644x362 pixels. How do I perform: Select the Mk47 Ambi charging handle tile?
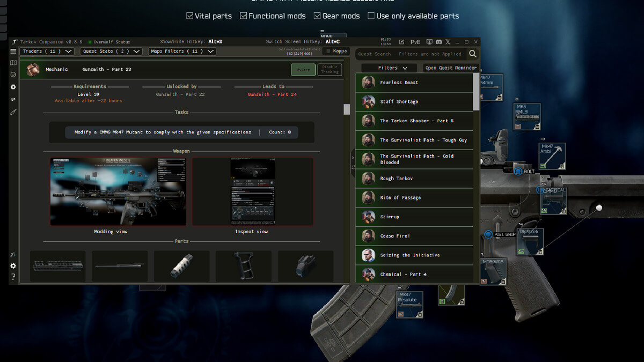pyautogui.click(x=552, y=156)
